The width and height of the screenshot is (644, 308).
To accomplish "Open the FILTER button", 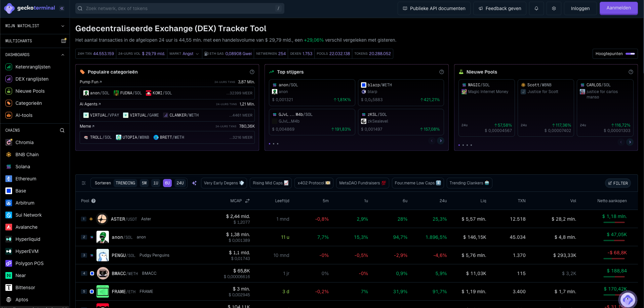I will (618, 183).
